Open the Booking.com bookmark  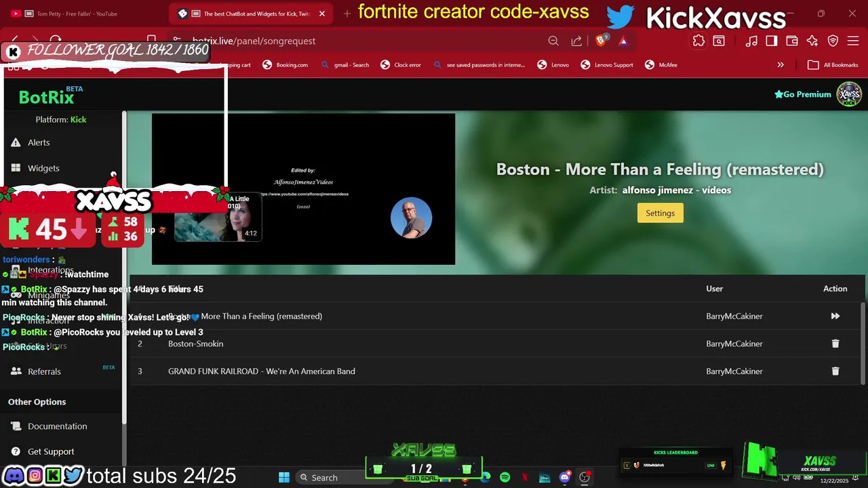pyautogui.click(x=285, y=65)
